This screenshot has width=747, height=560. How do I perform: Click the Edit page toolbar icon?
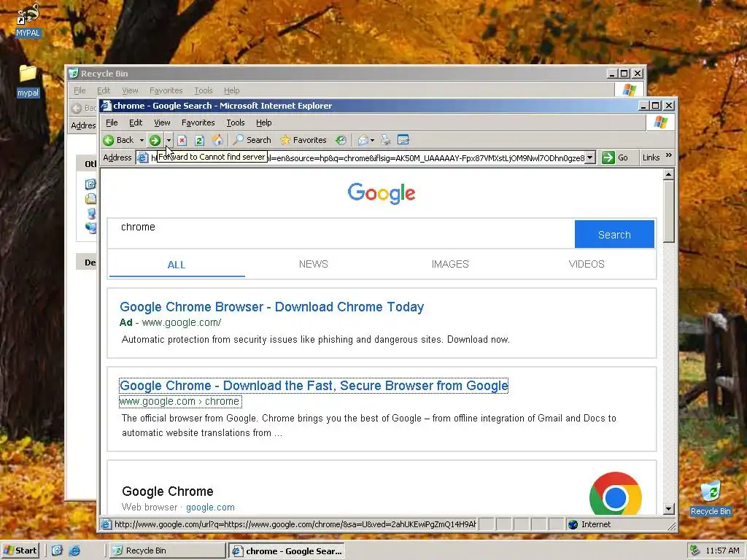[x=403, y=140]
